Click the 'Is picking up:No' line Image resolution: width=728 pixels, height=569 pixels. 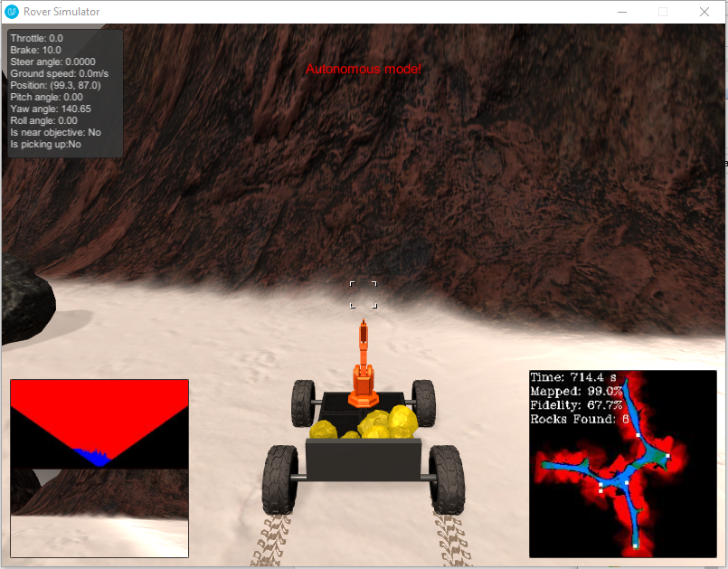[x=45, y=144]
